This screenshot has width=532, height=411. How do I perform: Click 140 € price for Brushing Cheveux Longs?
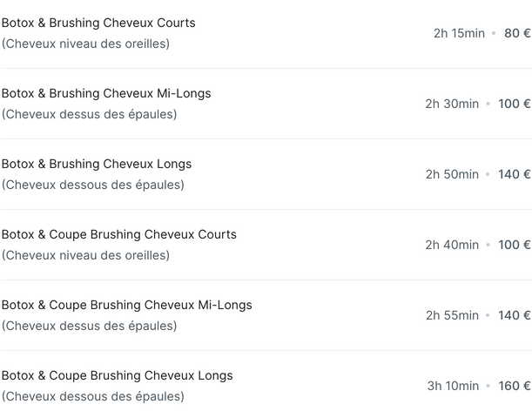click(x=514, y=174)
